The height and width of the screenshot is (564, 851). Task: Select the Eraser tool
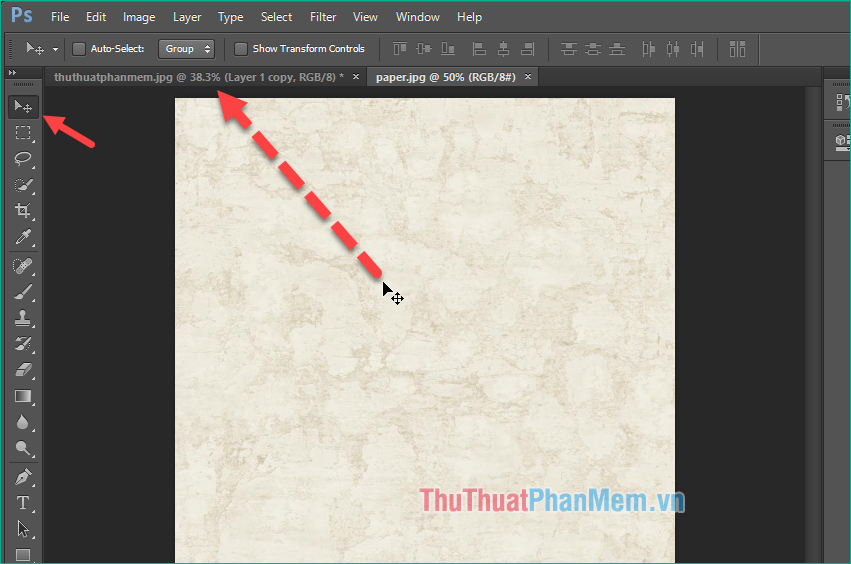click(x=23, y=370)
